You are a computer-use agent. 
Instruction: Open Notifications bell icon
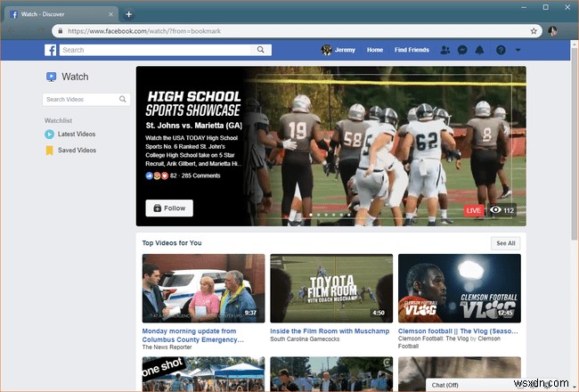479,50
